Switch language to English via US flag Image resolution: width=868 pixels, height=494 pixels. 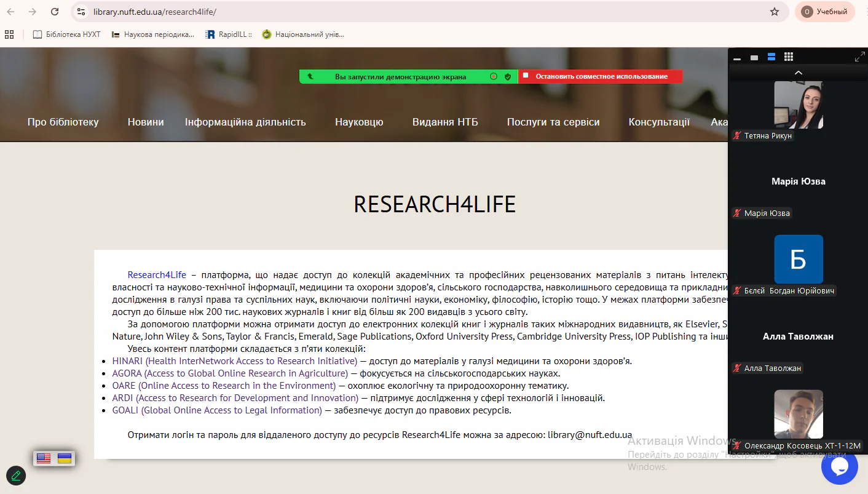44,458
